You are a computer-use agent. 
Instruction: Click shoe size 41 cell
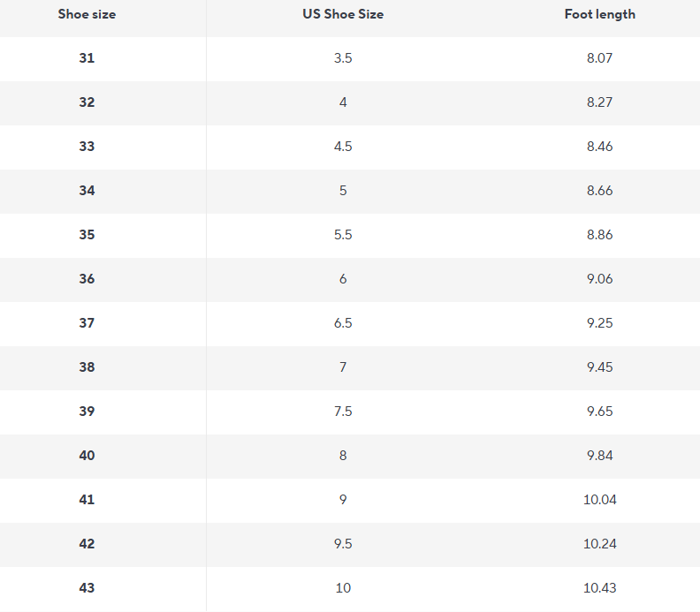[x=87, y=500]
